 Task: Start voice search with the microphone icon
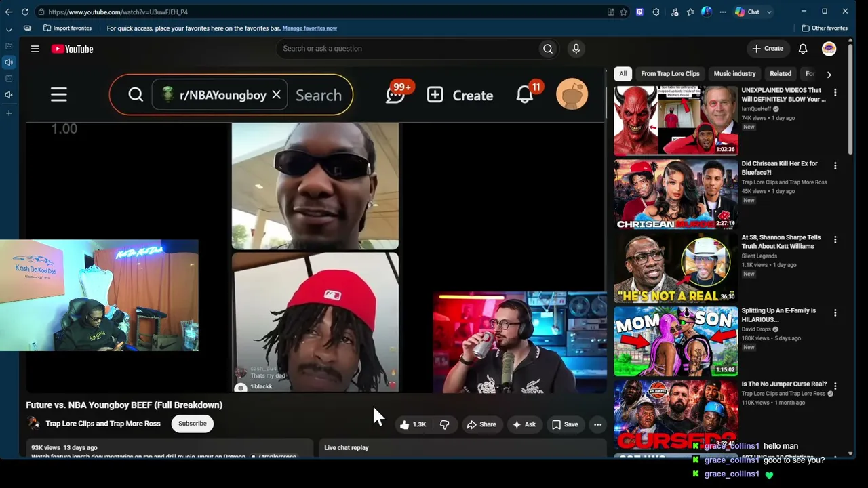pyautogui.click(x=576, y=49)
